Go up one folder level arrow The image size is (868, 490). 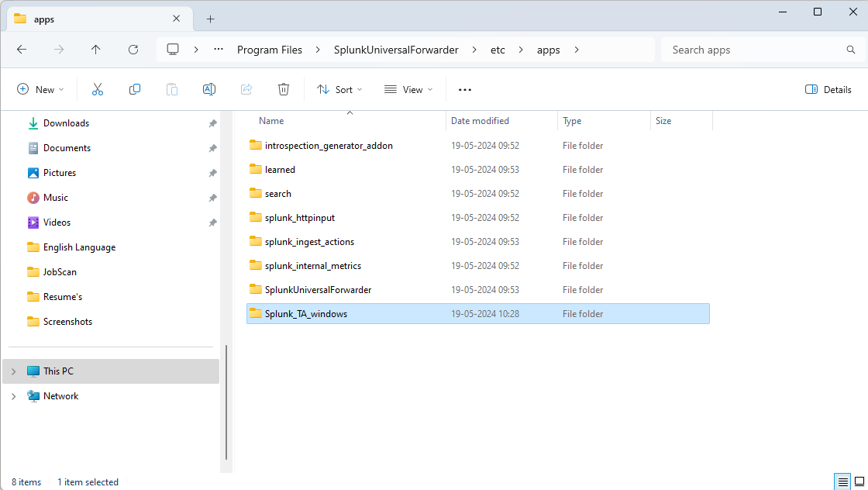pyautogui.click(x=96, y=50)
